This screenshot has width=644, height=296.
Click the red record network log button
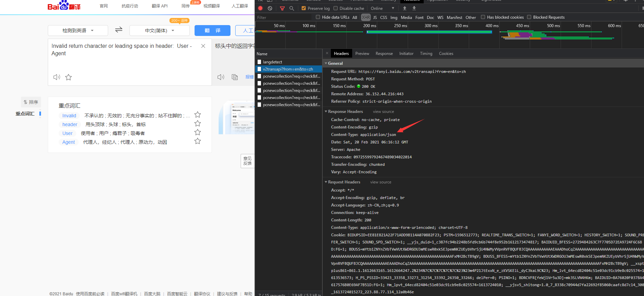[x=260, y=8]
